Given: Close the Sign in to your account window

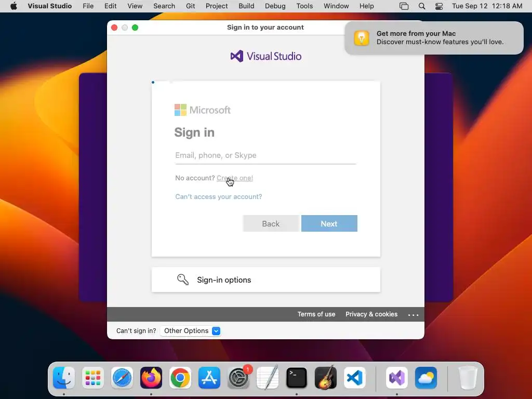Looking at the screenshot, I should (114, 28).
